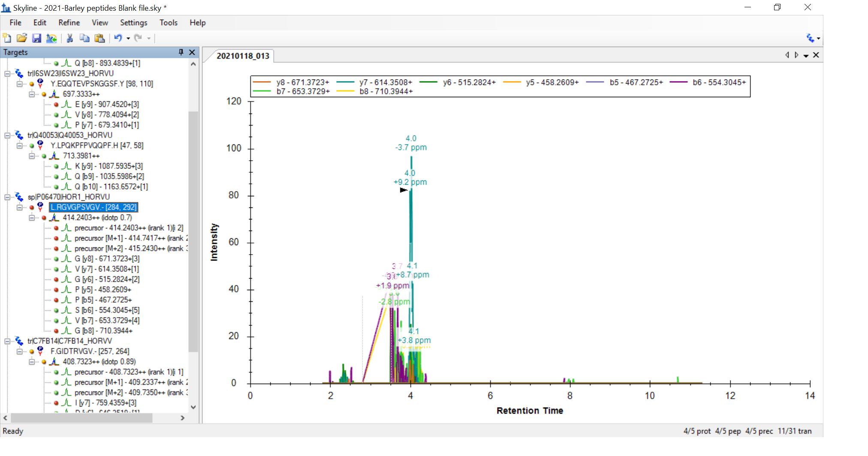This screenshot has height=456, width=868.
Task: Open the graph window list dropdown arrow
Action: 806,56
